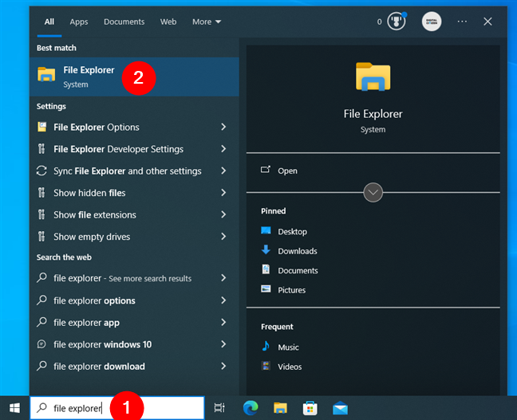Image resolution: width=517 pixels, height=420 pixels.
Task: Launch File Explorer from taskbar
Action: [x=280, y=408]
